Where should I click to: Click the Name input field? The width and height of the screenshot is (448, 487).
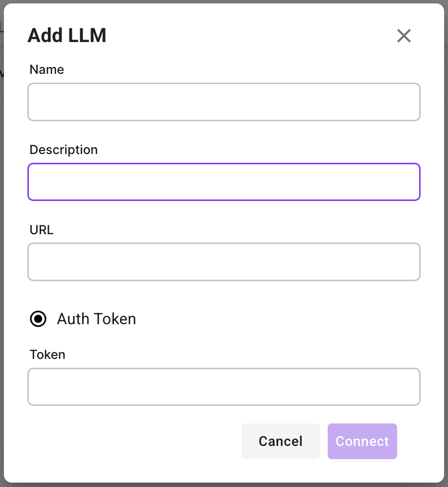coord(224,102)
